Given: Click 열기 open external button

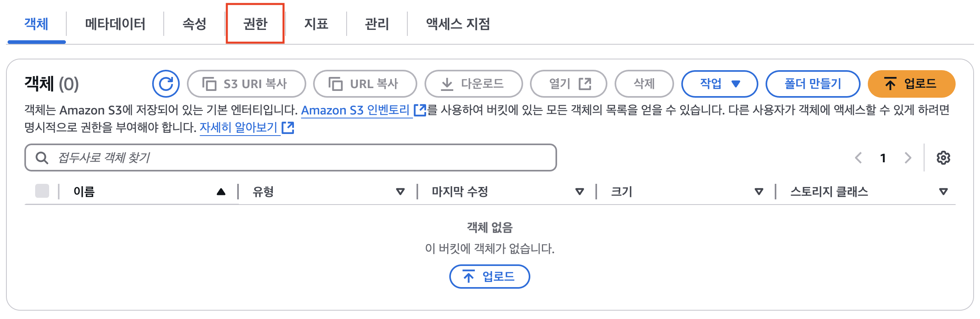Looking at the screenshot, I should click(x=569, y=84).
